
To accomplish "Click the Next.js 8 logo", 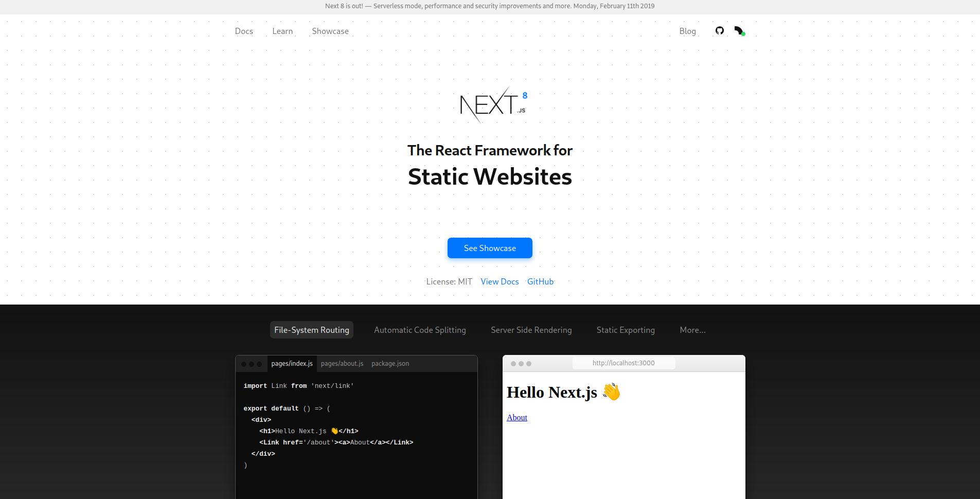I will 493,105.
